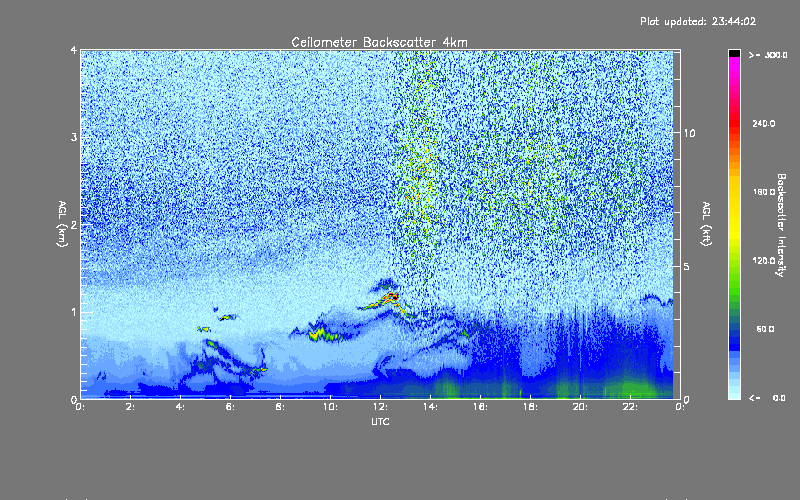
Task: Click the 10 kft tick label on right axis
Action: point(689,133)
